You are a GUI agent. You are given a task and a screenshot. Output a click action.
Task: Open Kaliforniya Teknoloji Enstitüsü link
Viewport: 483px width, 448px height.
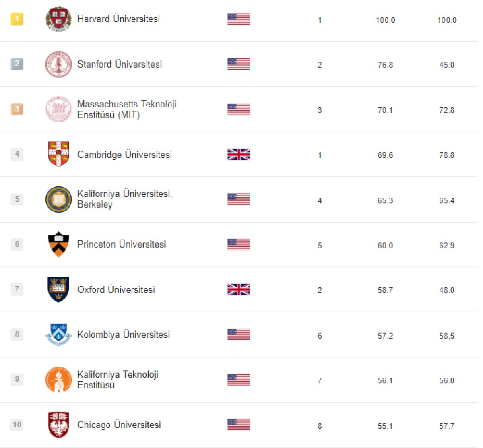tap(118, 380)
